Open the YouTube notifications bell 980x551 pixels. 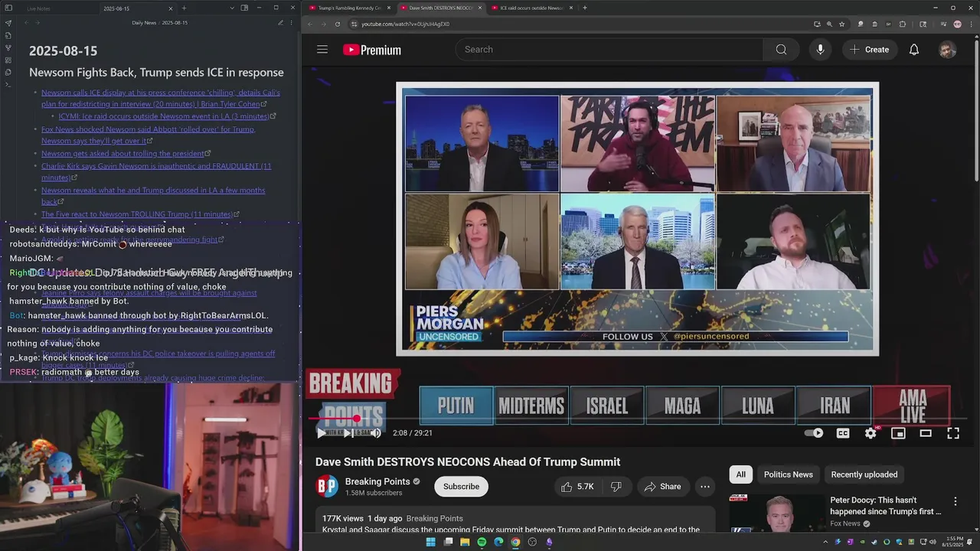(x=914, y=50)
